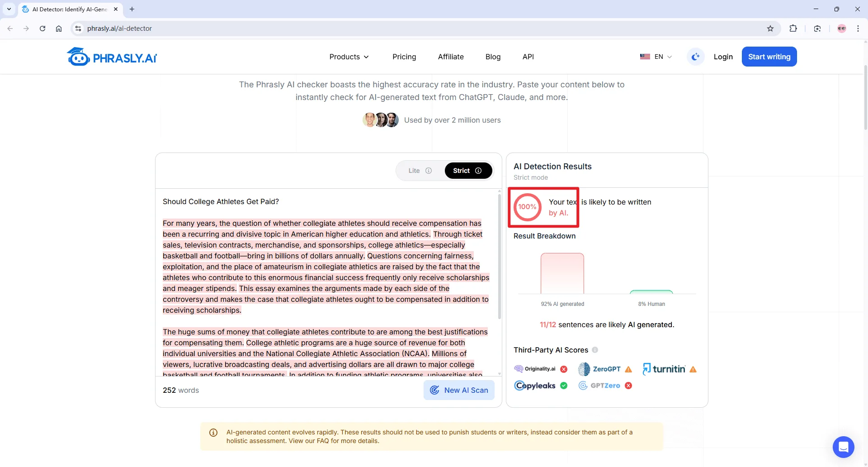Open the EN language selector

click(656, 57)
